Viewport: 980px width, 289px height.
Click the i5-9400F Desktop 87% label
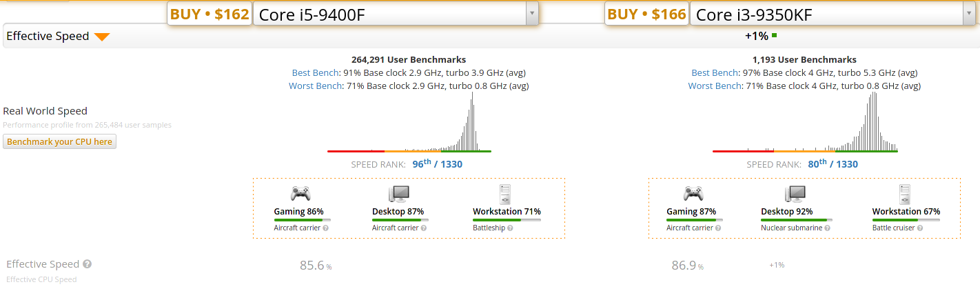coord(398,211)
